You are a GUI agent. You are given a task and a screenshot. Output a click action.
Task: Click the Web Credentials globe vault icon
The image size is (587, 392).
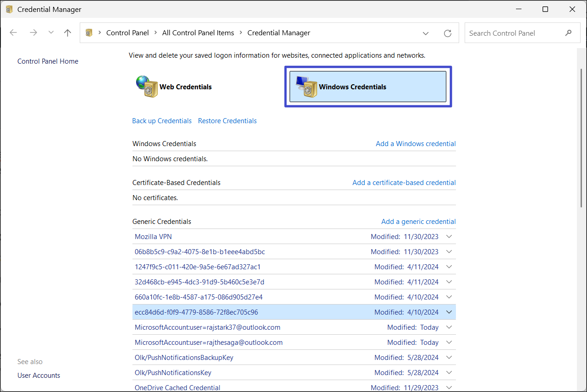[x=146, y=87]
